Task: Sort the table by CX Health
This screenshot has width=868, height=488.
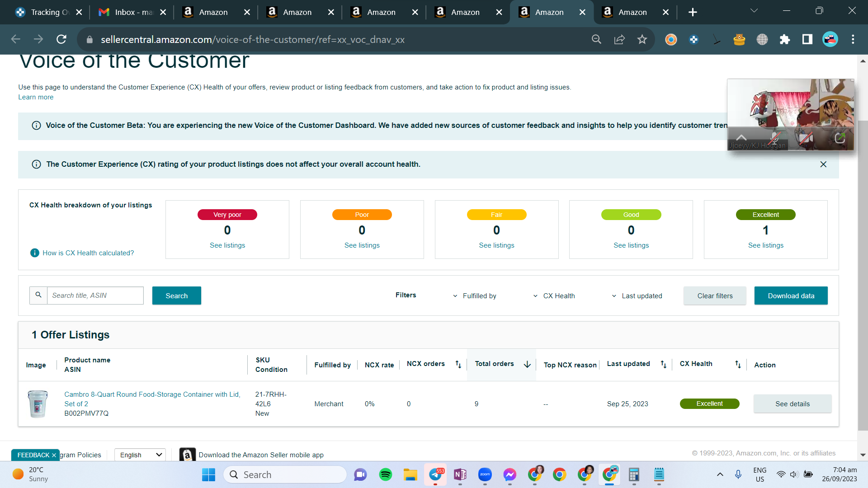Action: [738, 364]
